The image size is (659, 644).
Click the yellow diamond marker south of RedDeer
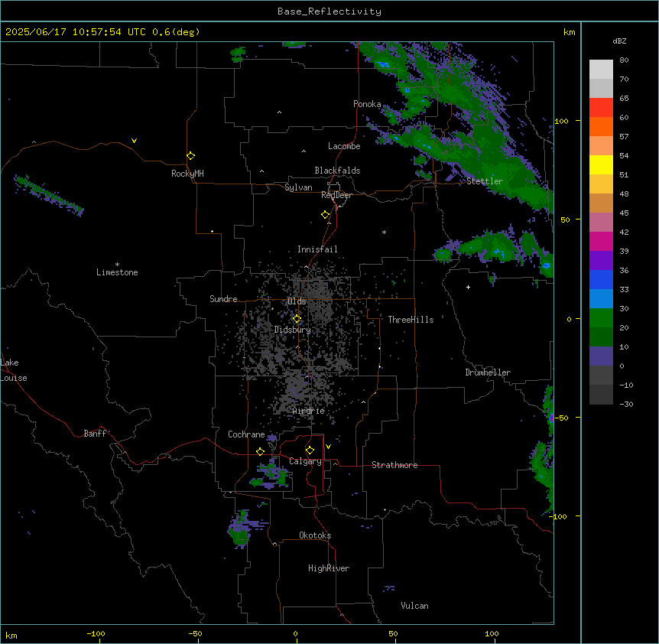click(326, 215)
